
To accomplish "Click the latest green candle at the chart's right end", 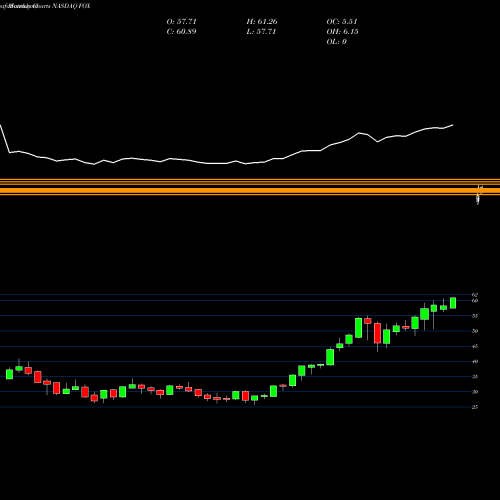I will [x=453, y=303].
